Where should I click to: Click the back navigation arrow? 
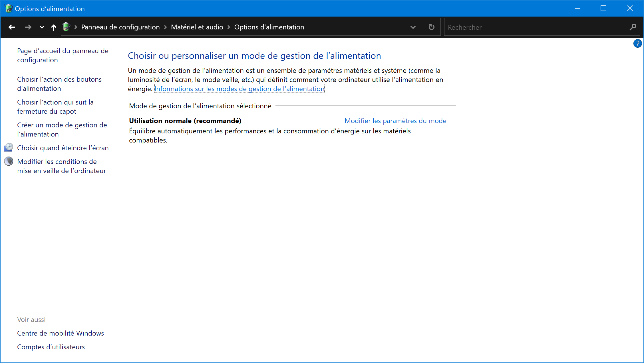(x=12, y=27)
